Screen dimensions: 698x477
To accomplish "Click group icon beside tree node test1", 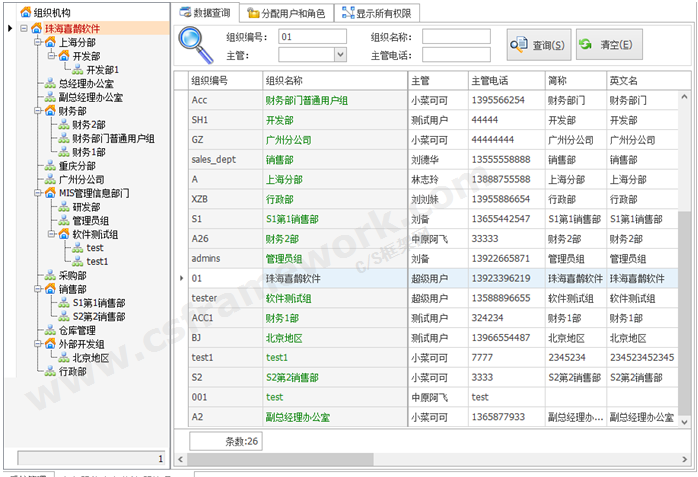I will click(x=78, y=261).
